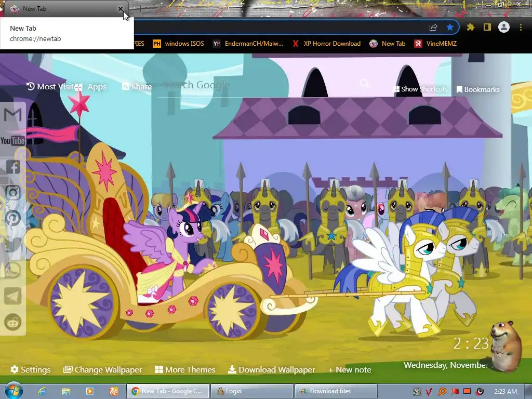Open the Gmail sidebar shortcut

pos(12,115)
